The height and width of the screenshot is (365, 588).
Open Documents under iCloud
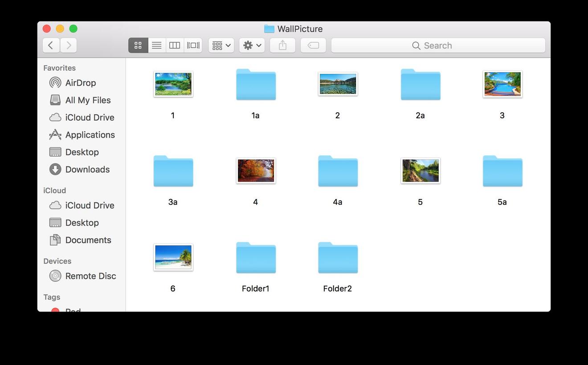tap(89, 240)
